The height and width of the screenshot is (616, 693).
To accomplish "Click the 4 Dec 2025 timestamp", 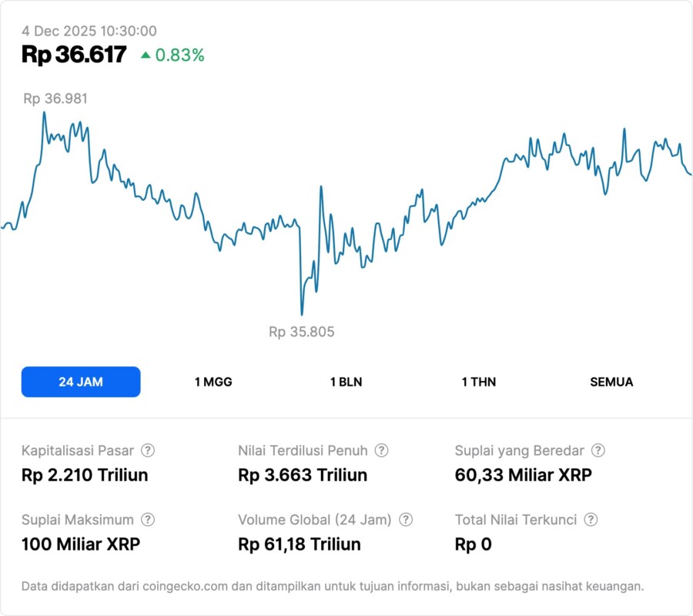I will click(x=89, y=31).
